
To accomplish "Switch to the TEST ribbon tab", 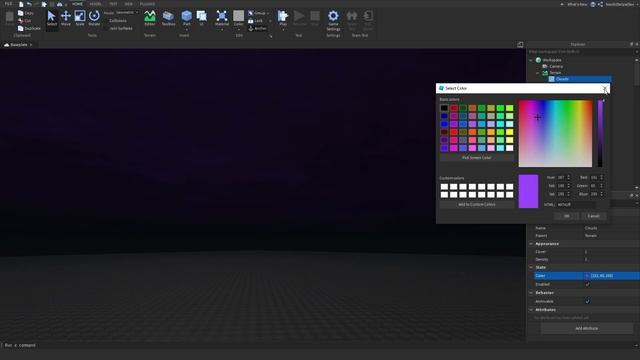I will pos(113,4).
